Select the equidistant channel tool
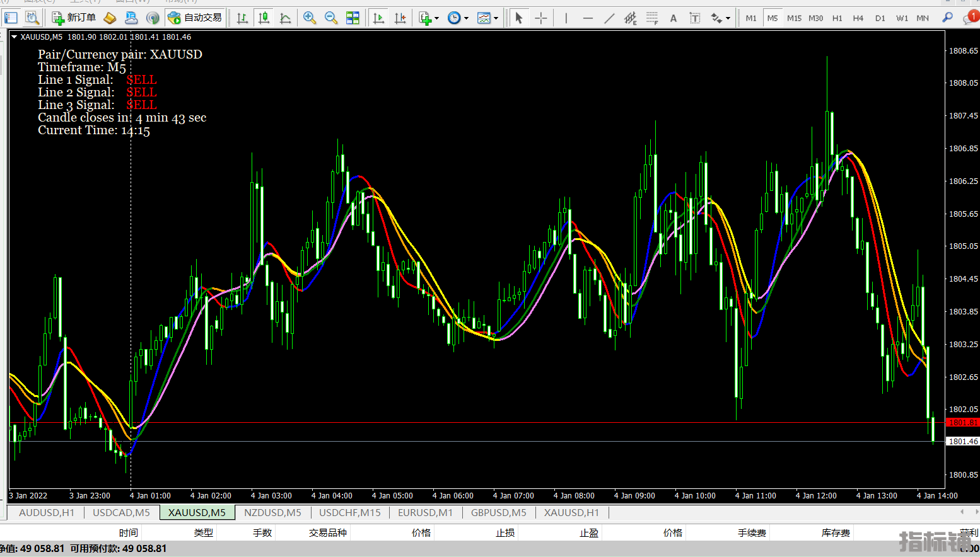Screen dimensions: 980x557 pyautogui.click(x=631, y=18)
